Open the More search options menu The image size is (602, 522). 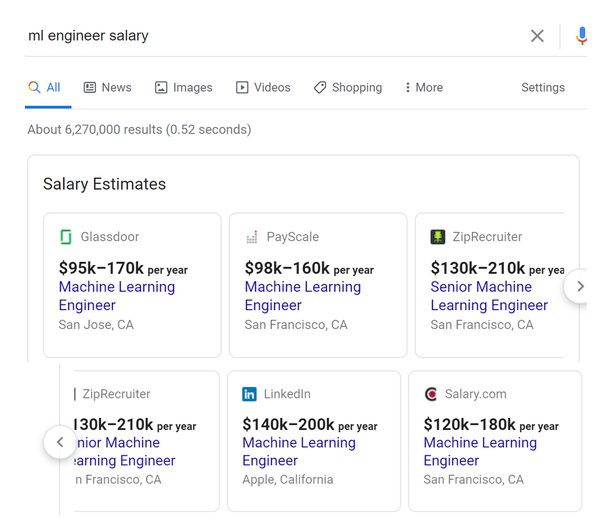tap(424, 88)
